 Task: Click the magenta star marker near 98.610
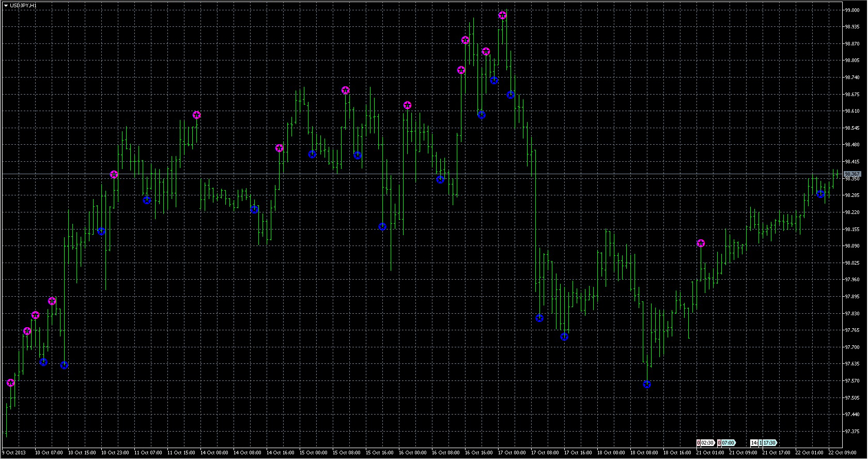(196, 115)
